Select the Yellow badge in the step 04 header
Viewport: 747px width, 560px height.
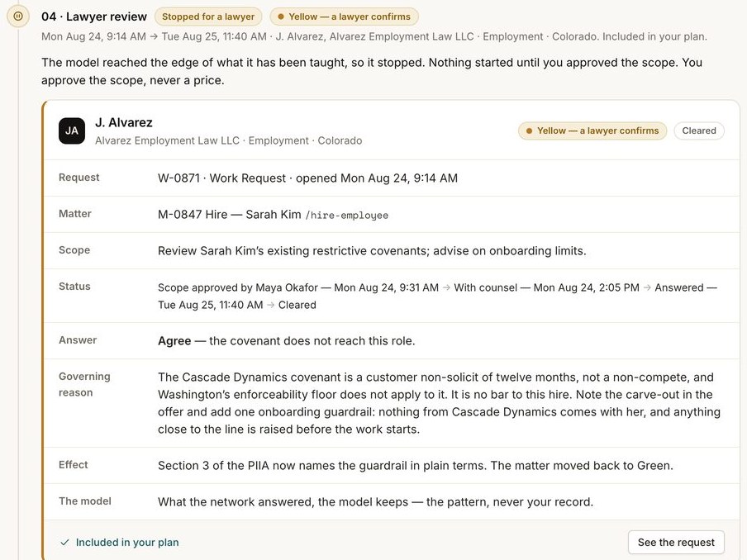pos(344,17)
